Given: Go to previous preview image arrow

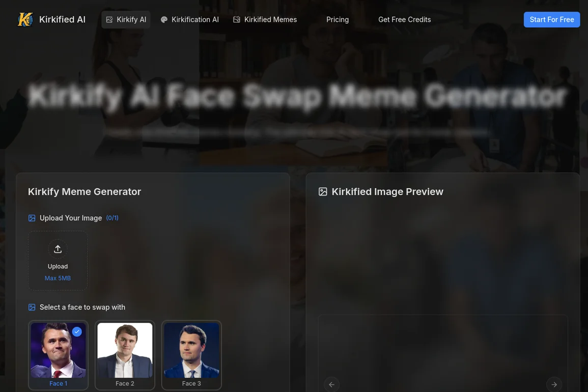Looking at the screenshot, I should 331,384.
